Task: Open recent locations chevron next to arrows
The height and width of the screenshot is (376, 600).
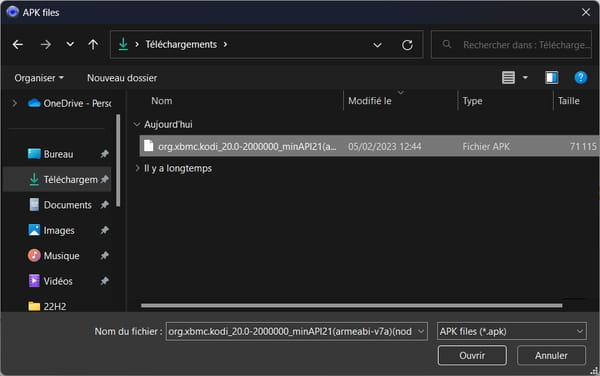Action: pyautogui.click(x=70, y=44)
